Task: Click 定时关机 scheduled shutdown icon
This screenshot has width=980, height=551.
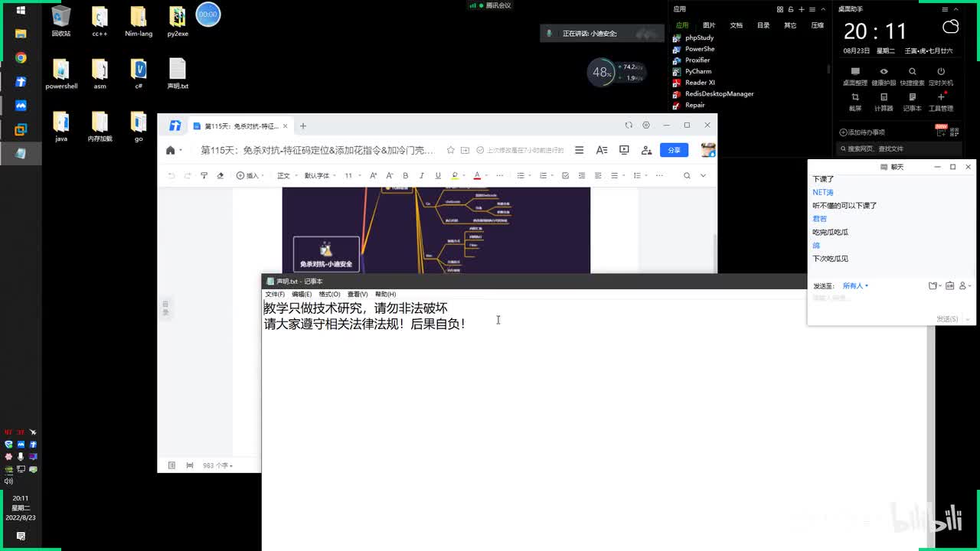Action: pyautogui.click(x=941, y=77)
